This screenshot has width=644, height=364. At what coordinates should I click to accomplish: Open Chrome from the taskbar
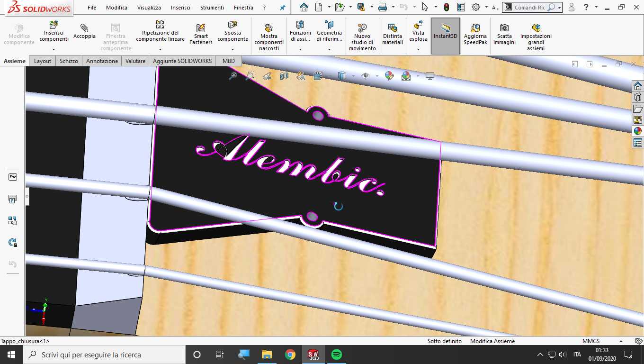pyautogui.click(x=290, y=355)
